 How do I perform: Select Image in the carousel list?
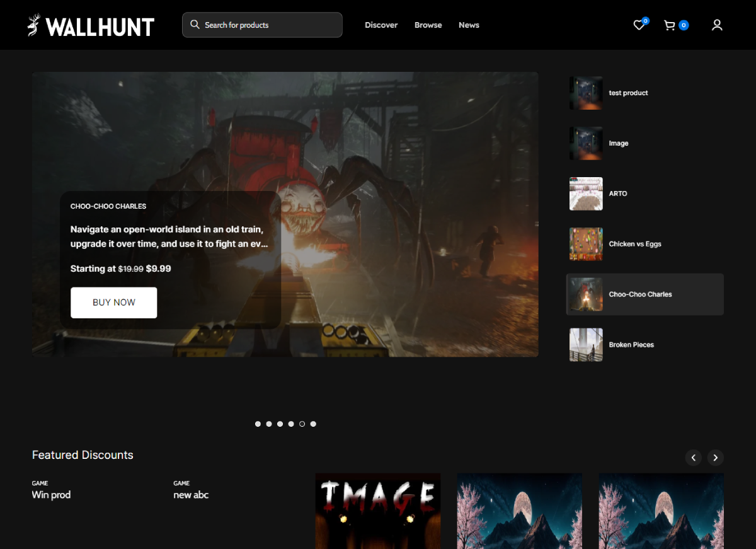click(x=645, y=143)
